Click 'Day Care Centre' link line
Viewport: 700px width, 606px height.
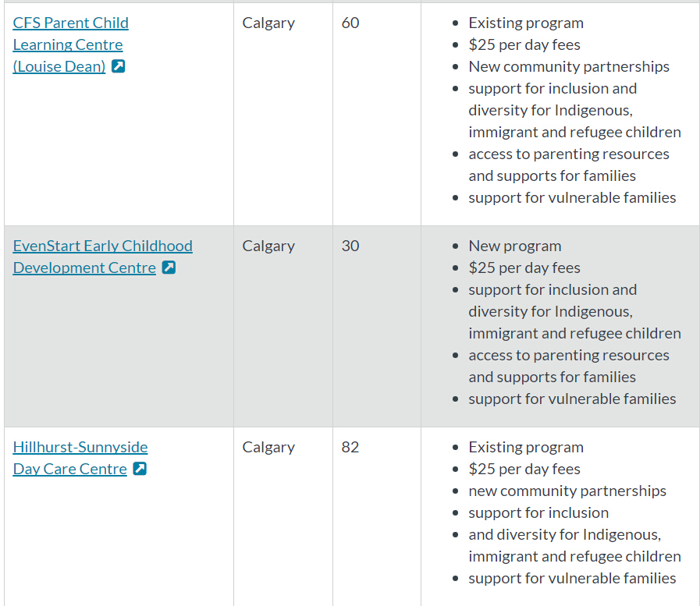point(70,469)
